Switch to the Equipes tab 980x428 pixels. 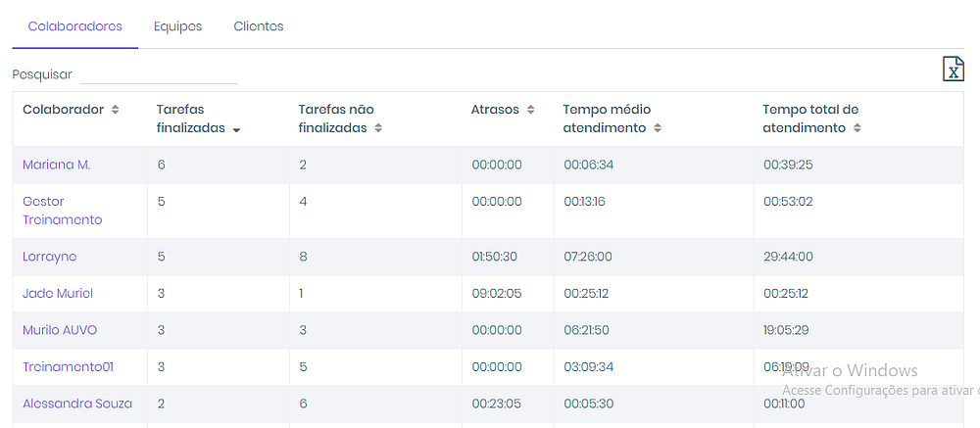pyautogui.click(x=178, y=26)
